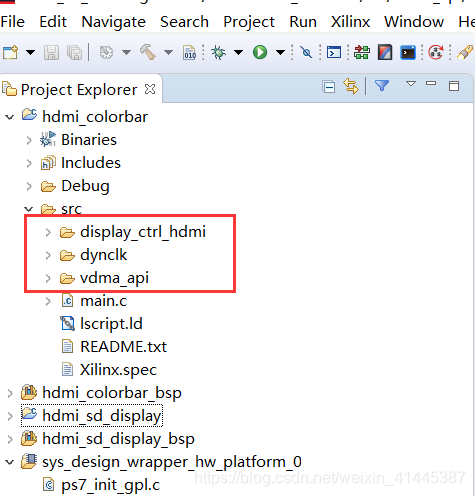Open the XSCT console icon
The height and width of the screenshot is (496, 475).
(x=408, y=52)
